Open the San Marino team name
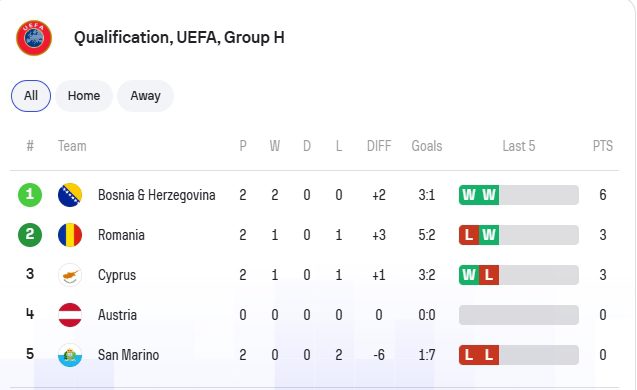 click(x=128, y=355)
